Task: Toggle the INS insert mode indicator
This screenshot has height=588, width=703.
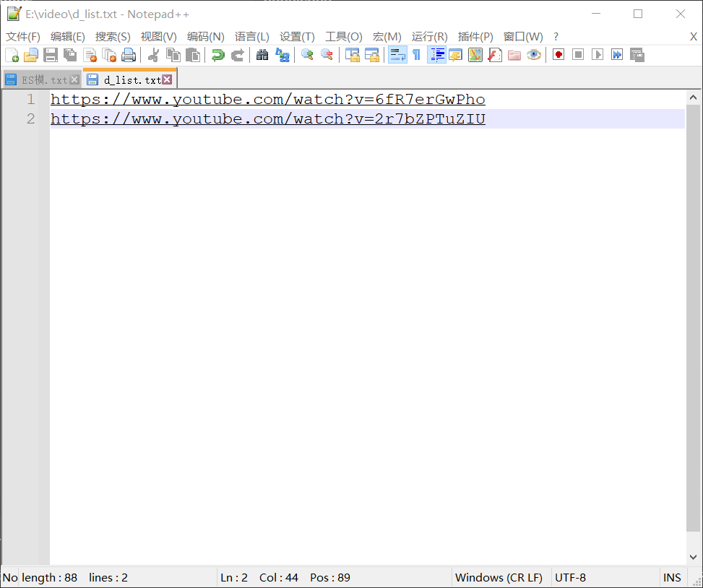Action: point(672,578)
